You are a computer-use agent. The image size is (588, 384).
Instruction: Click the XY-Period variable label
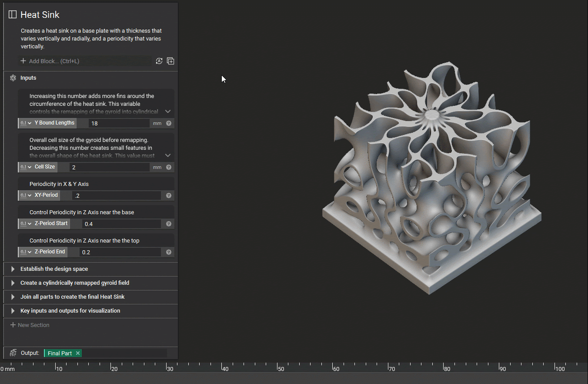point(46,195)
